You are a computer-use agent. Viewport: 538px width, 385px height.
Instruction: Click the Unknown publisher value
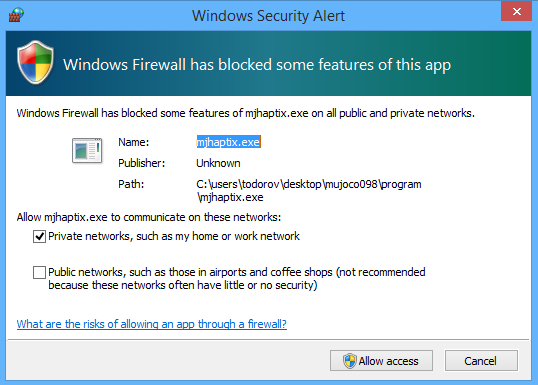click(218, 163)
